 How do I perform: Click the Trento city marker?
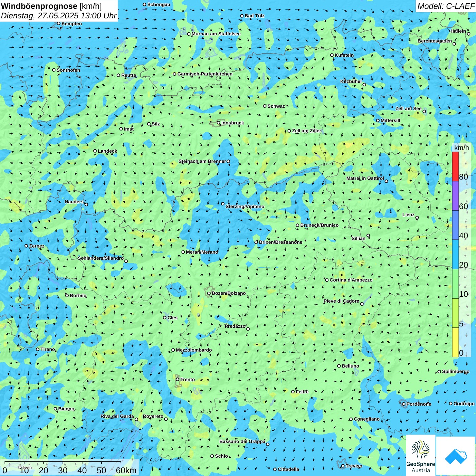pos(177,379)
